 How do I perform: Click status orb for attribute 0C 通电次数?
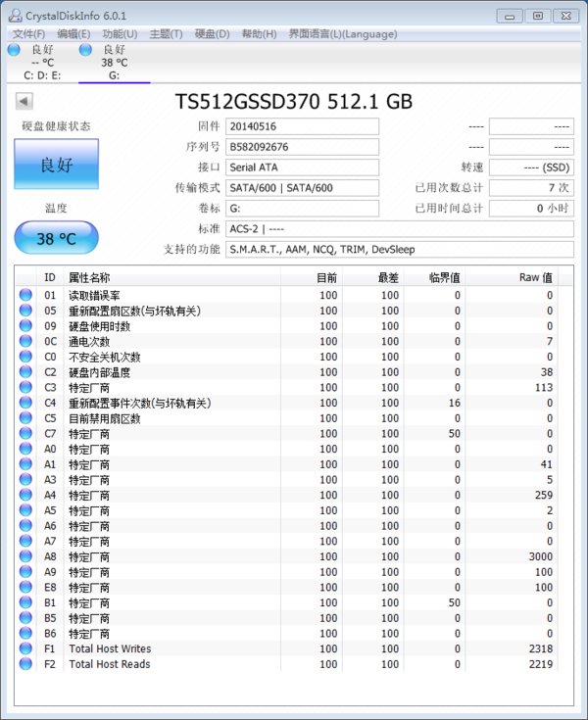coord(25,341)
